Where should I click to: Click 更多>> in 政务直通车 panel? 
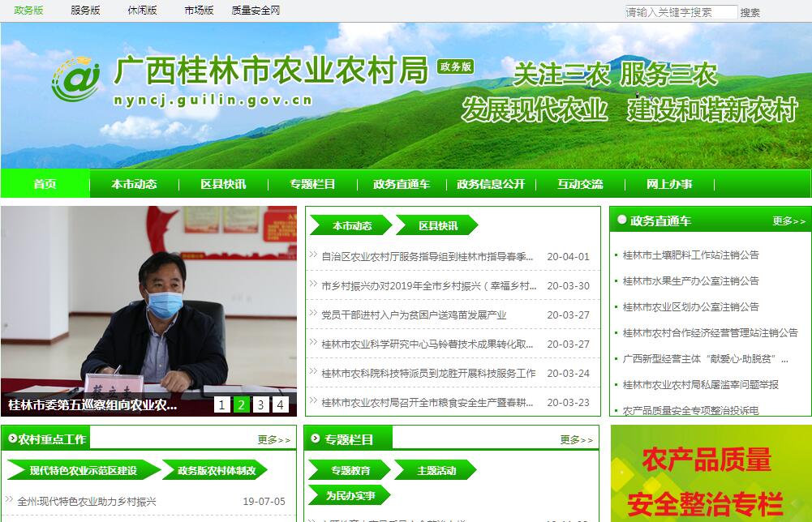coord(788,221)
